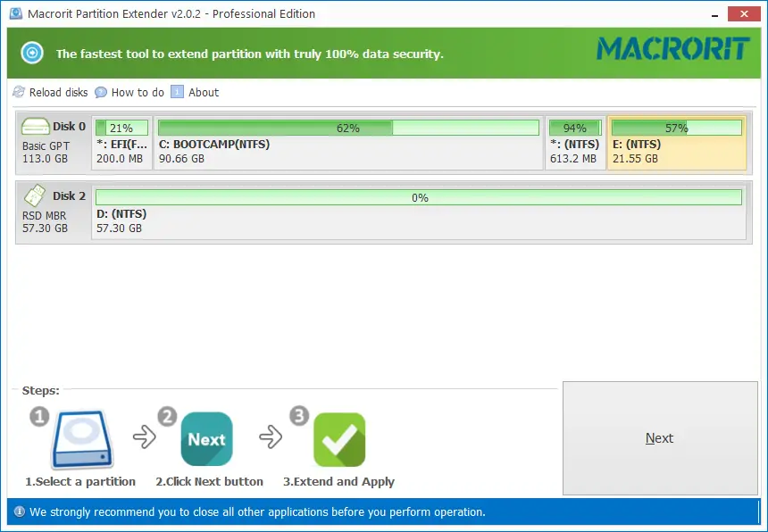
Task: Minimize the Macrorit window
Action: click(715, 14)
